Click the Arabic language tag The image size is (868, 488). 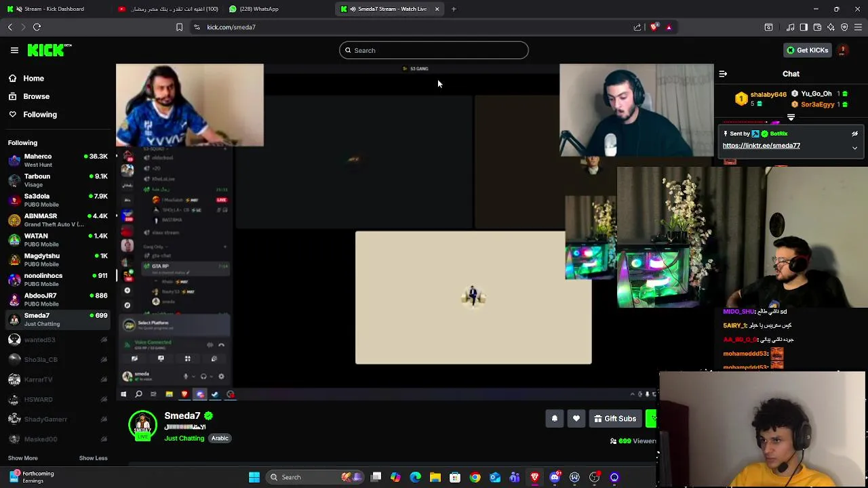pos(220,439)
